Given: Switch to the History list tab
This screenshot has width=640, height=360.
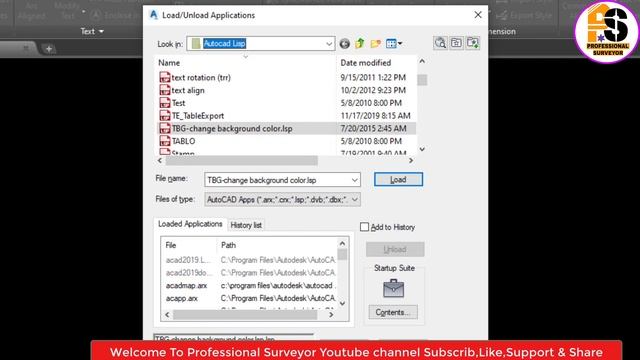Looking at the screenshot, I should coord(246,225).
